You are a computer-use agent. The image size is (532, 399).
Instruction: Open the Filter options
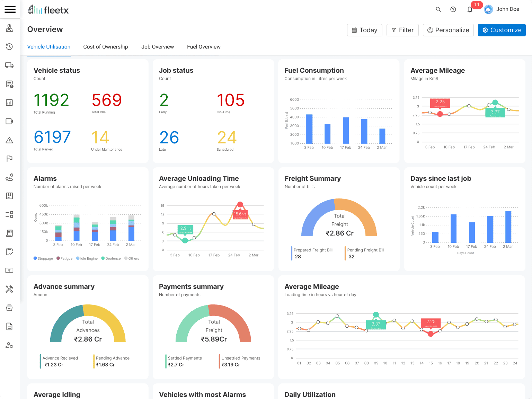402,30
